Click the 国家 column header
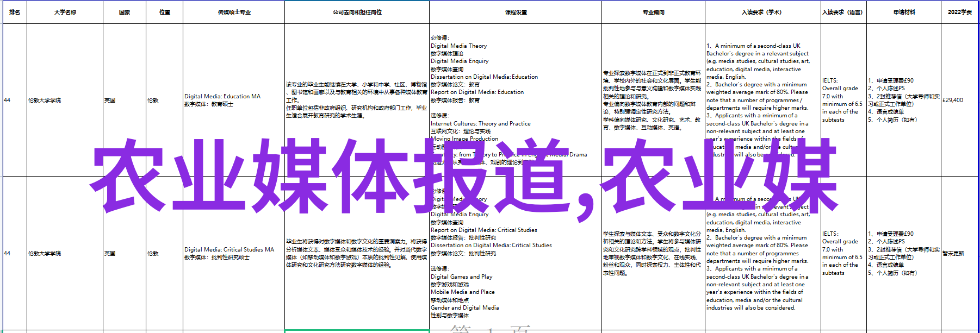 [x=125, y=12]
